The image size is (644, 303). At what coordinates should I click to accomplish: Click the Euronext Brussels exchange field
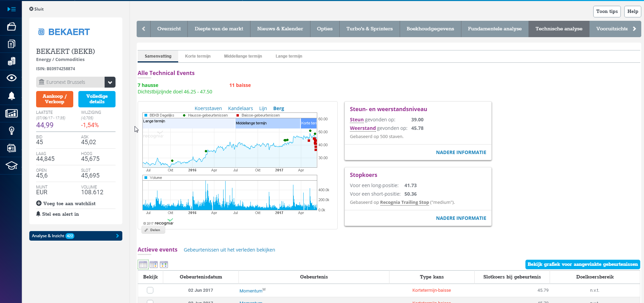point(70,82)
